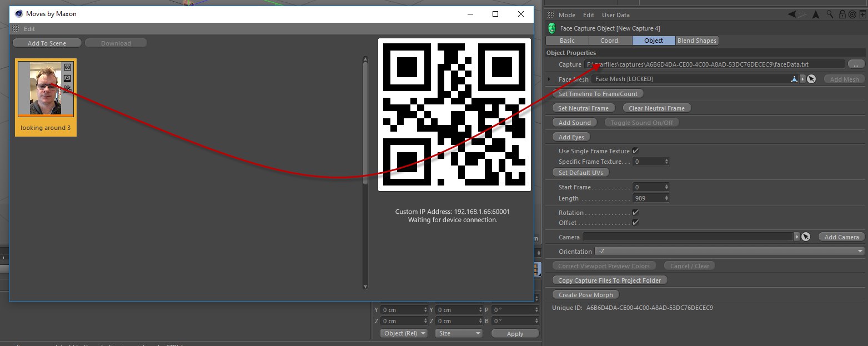Screen dimensions: 868x346
Task: Click the Correct Viewport Preview Colors button
Action: click(x=604, y=266)
